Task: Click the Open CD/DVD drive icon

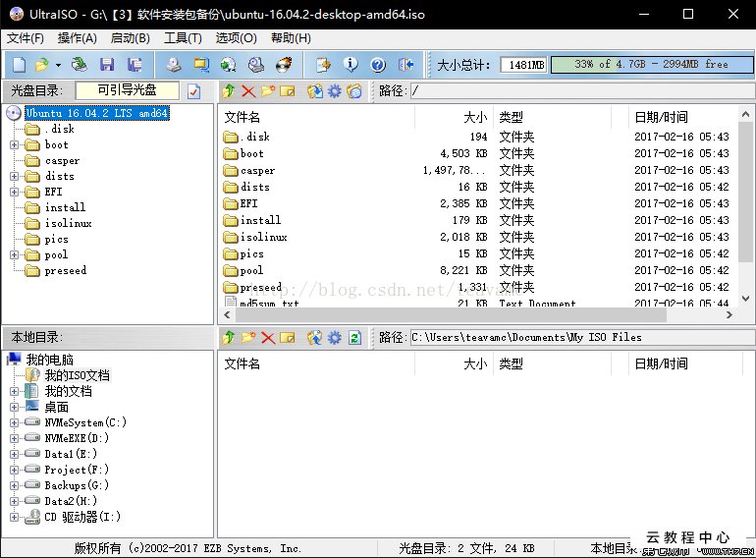Action: pos(80,65)
